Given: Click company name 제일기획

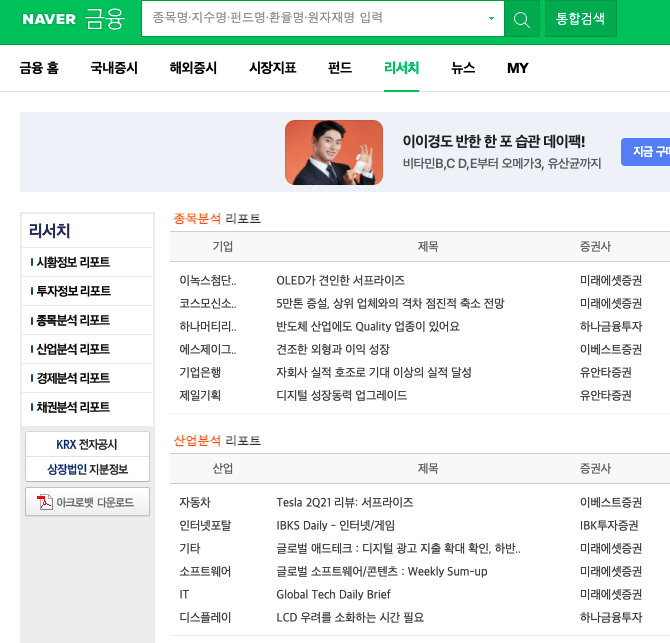Looking at the screenshot, I should 200,396.
